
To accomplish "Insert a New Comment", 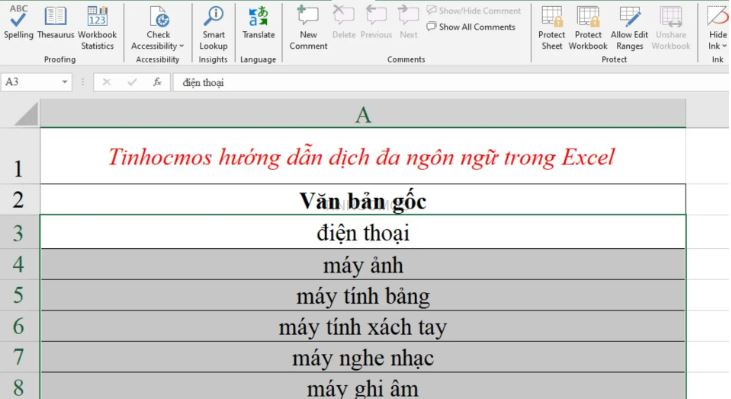I will [308, 28].
